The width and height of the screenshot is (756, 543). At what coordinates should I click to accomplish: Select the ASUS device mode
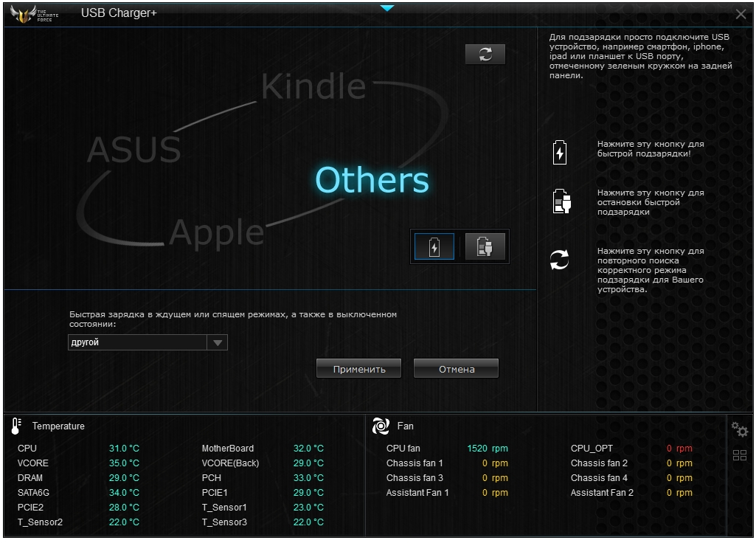pos(134,149)
